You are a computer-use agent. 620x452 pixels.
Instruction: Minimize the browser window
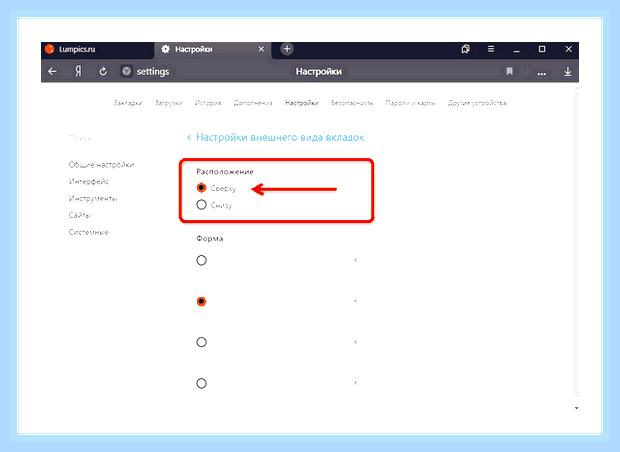[516, 49]
